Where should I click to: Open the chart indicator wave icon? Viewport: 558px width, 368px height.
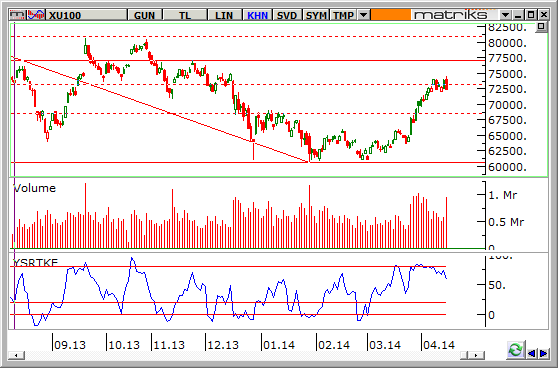click(x=36, y=15)
